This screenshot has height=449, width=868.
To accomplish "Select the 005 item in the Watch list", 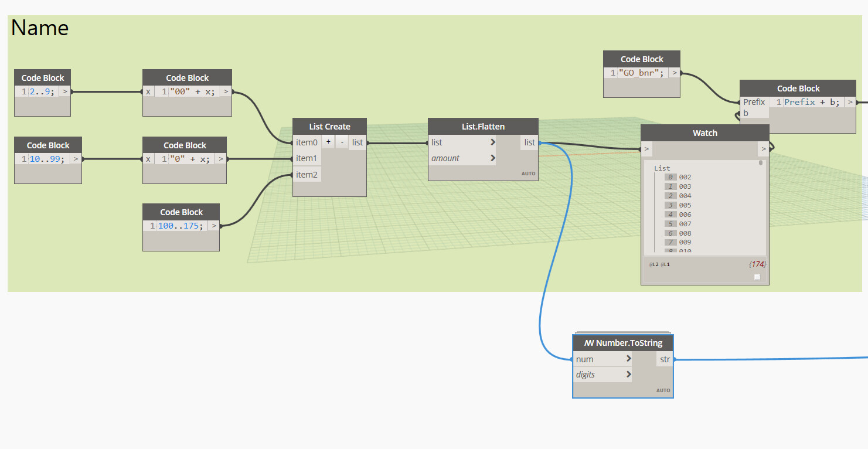I will (685, 205).
